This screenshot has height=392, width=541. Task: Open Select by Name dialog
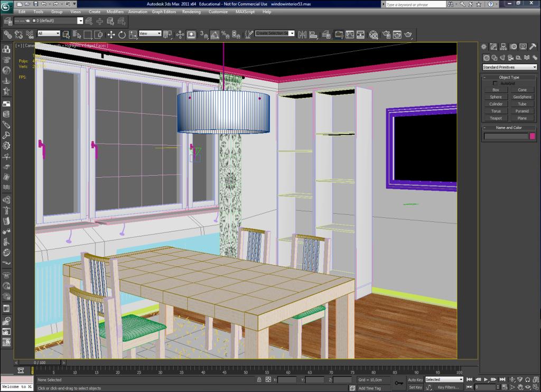pyautogui.click(x=77, y=34)
